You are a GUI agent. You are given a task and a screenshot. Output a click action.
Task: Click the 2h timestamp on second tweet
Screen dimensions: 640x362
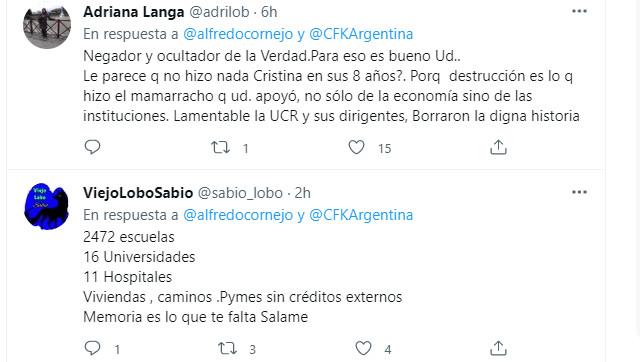click(x=302, y=193)
